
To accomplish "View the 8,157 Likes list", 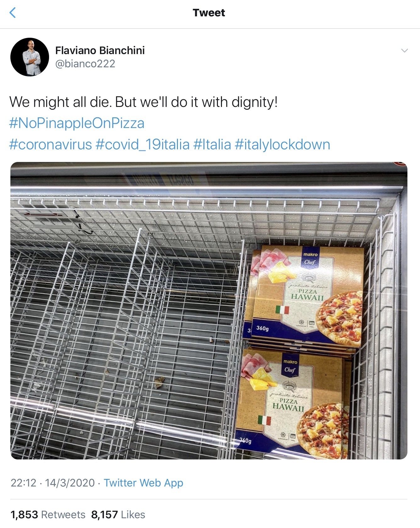I will point(118,515).
